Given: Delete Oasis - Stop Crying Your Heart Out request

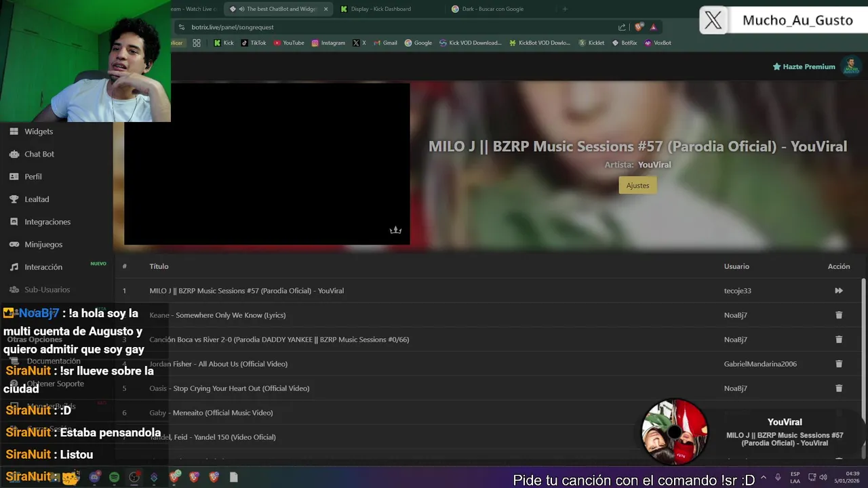Looking at the screenshot, I should [839, 388].
